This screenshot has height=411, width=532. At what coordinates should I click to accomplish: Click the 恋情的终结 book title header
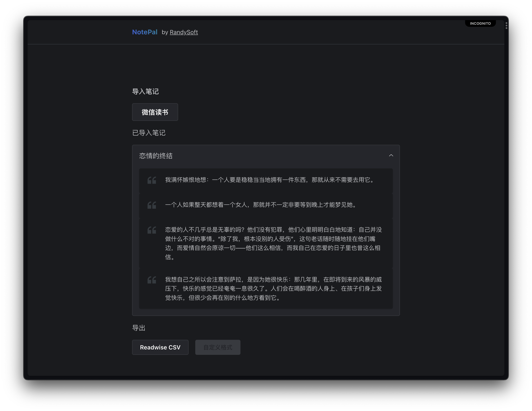click(x=156, y=156)
